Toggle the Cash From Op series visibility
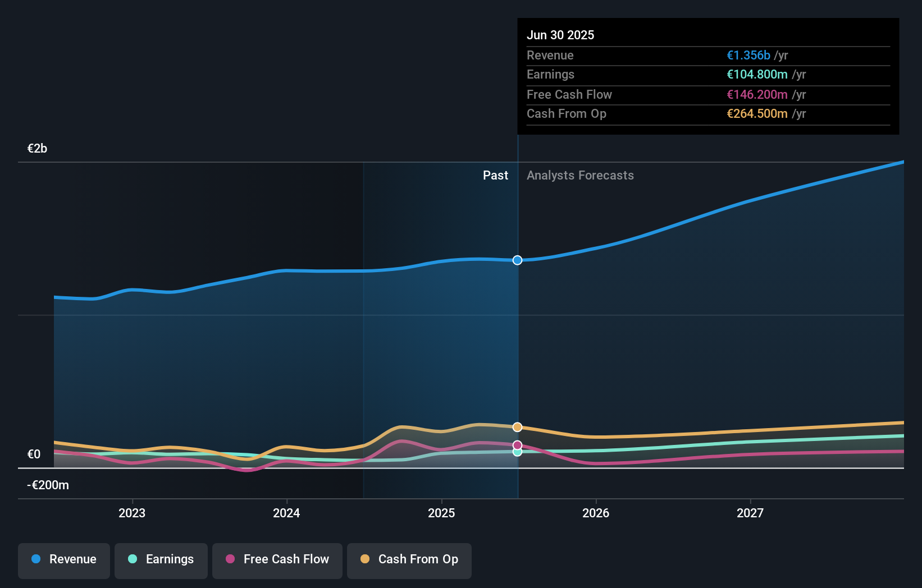The height and width of the screenshot is (588, 922). point(409,559)
